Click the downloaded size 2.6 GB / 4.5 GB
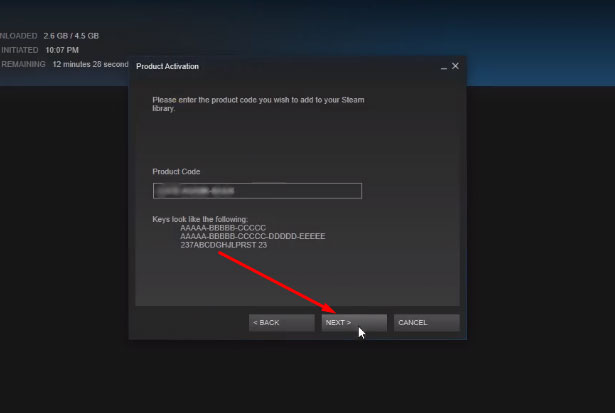Screen dimensions: 615x413 coord(71,36)
